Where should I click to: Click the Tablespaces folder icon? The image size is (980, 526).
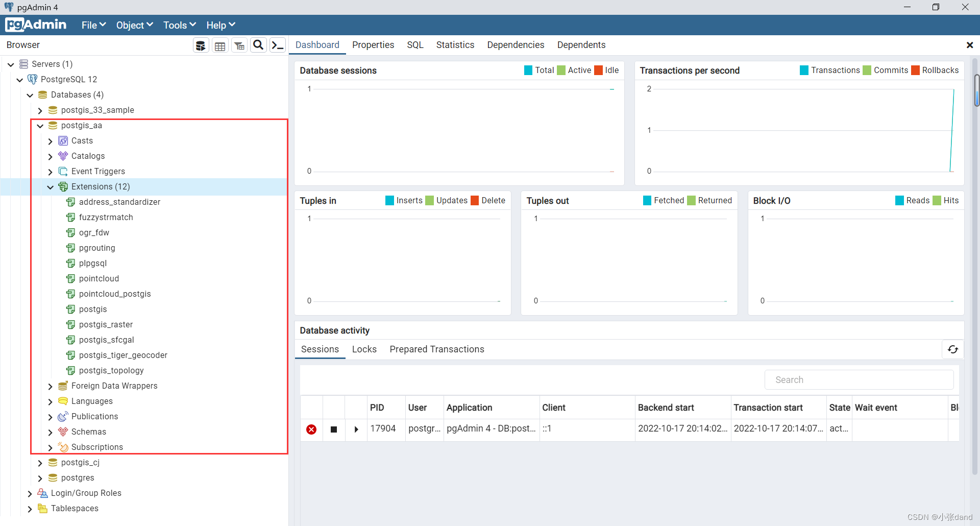[43, 509]
